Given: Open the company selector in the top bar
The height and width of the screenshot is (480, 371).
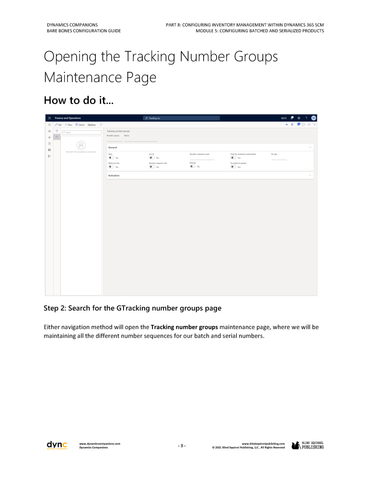Looking at the screenshot, I should pyautogui.click(x=284, y=118).
